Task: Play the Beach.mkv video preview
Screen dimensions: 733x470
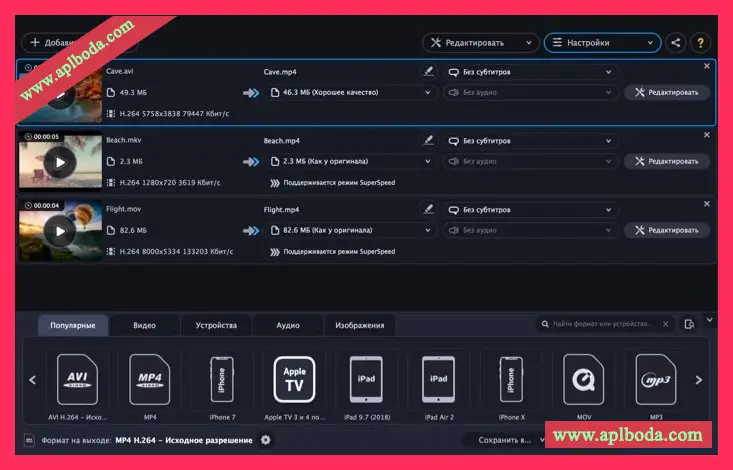Action: pos(60,162)
